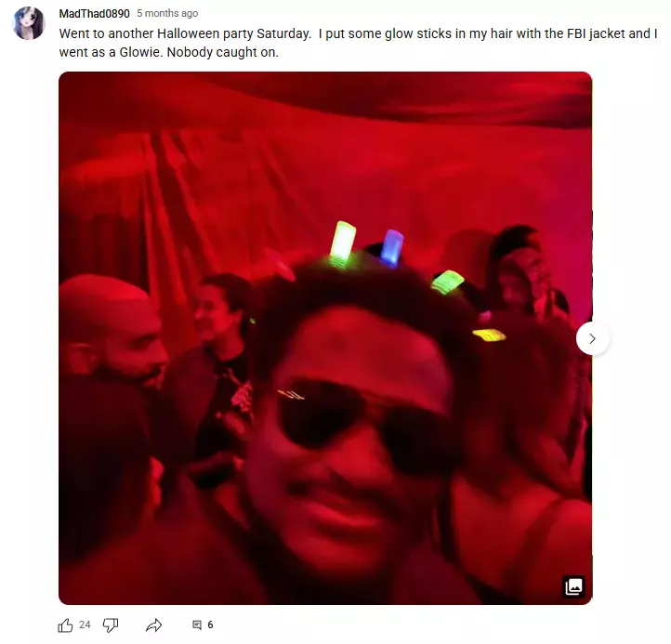Click the thumbs-down dislike icon
Viewport: 671px width, 644px height.
(x=111, y=625)
